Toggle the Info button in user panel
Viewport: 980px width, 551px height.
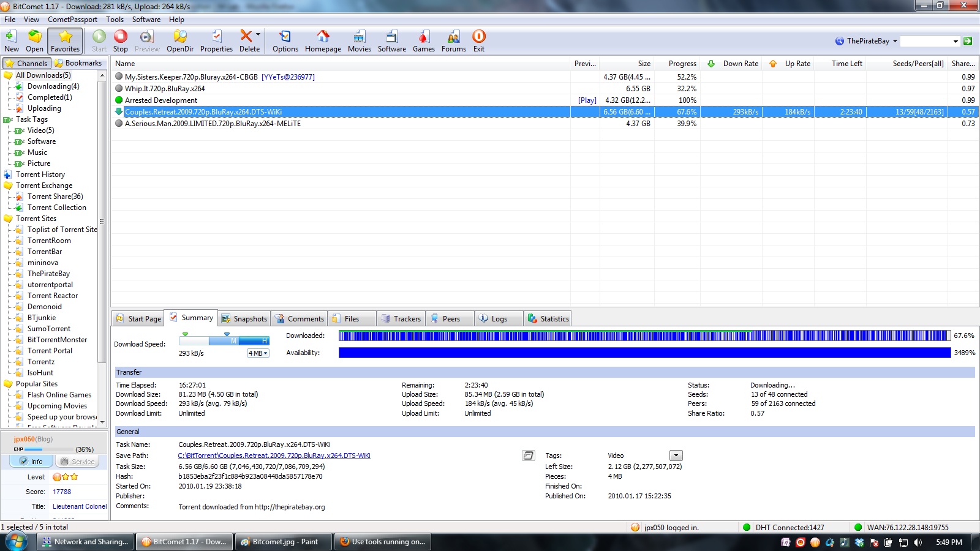31,462
